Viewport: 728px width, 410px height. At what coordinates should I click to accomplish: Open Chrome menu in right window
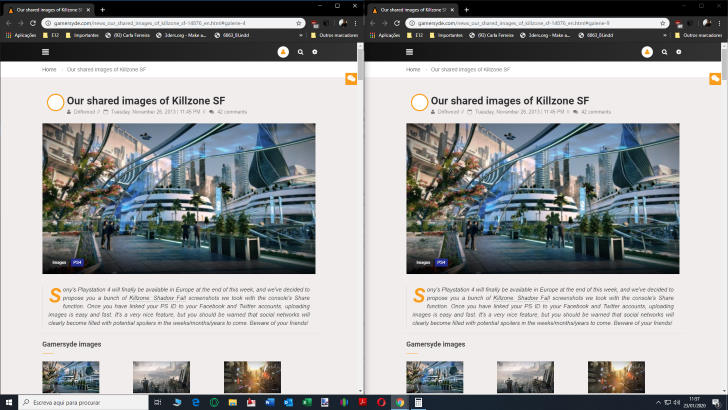pos(720,23)
